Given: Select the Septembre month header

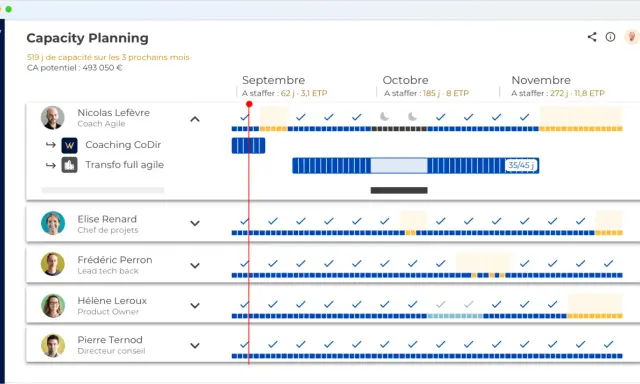Looking at the screenshot, I should pos(273,80).
